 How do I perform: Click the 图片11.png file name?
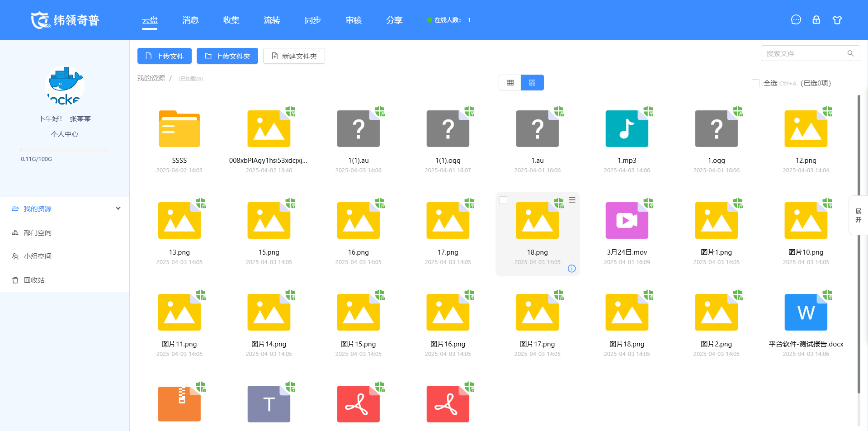click(x=179, y=344)
